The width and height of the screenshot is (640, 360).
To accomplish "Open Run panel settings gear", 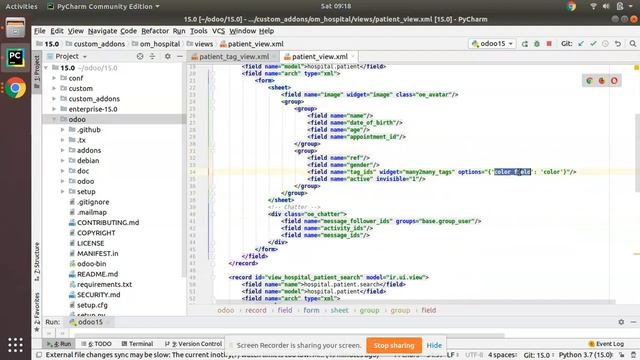I will pos(621,322).
